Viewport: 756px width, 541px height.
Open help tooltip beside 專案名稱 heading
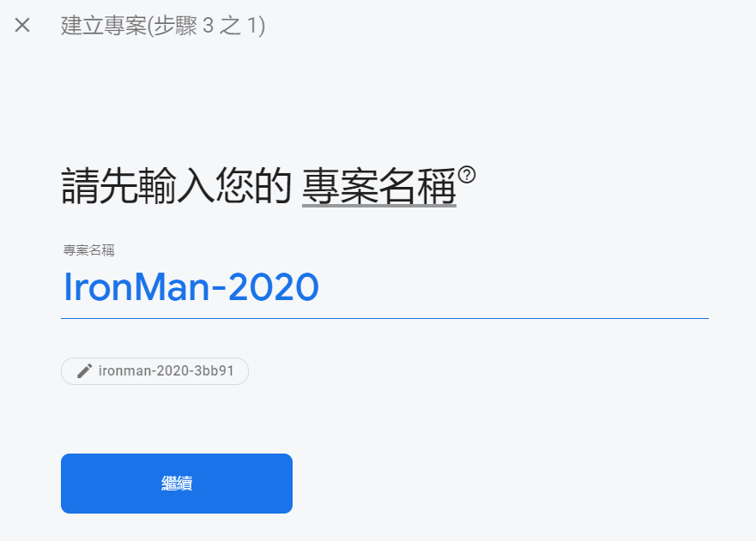tap(467, 174)
